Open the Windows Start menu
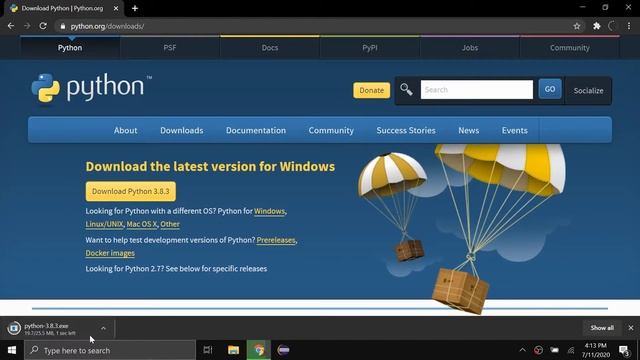 [12, 350]
